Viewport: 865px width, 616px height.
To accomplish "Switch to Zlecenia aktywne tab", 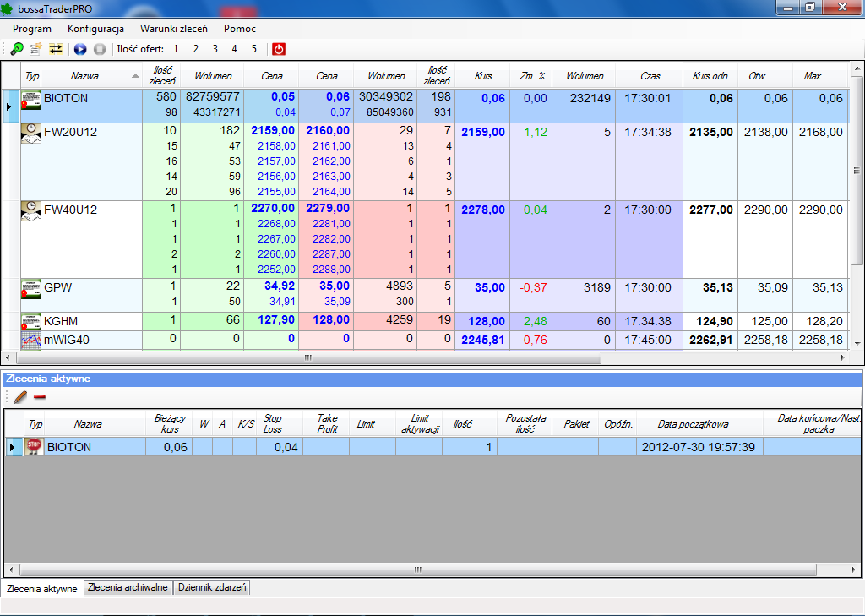I will [42, 588].
